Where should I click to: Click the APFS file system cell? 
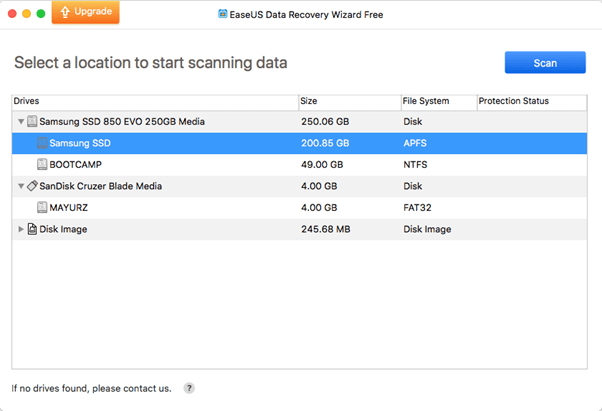(415, 143)
